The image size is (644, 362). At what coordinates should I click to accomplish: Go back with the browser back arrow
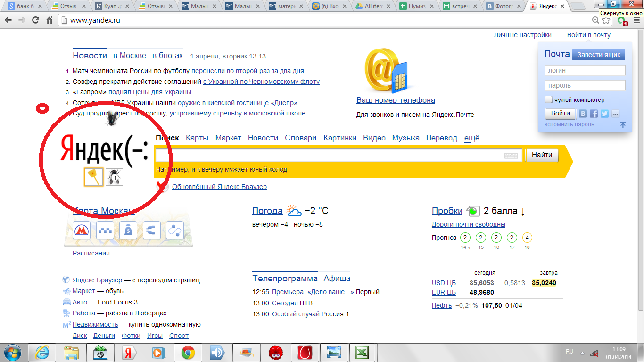[8, 20]
